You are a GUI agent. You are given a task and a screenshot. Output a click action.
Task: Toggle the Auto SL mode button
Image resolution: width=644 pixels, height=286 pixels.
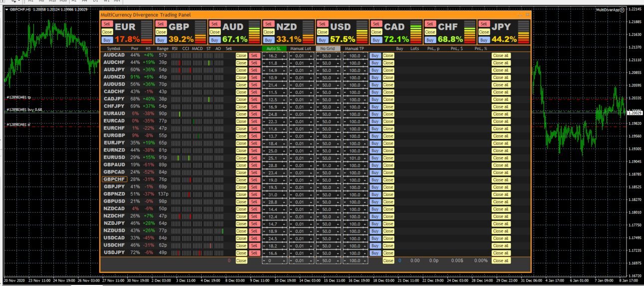point(274,48)
